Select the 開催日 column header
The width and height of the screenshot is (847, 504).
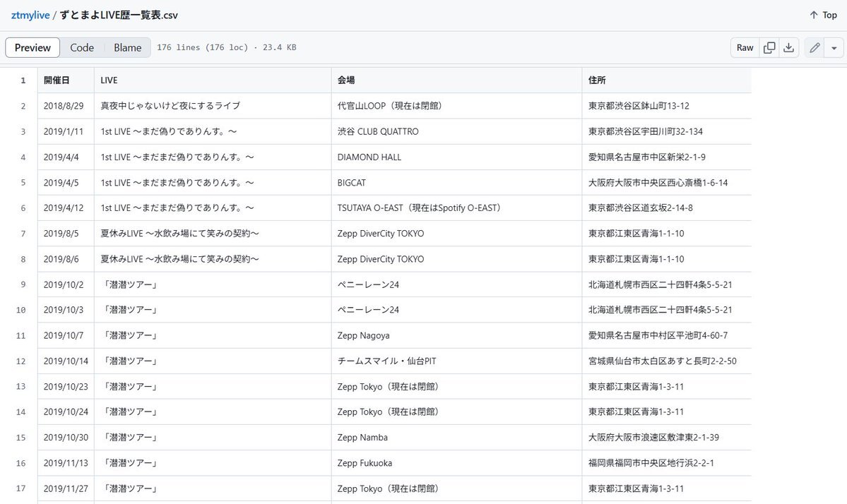66,80
